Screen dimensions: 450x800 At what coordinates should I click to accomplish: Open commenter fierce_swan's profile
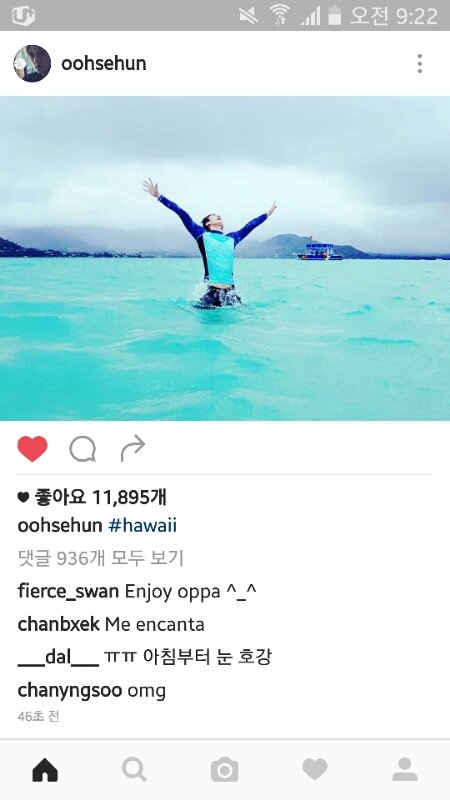(68, 592)
